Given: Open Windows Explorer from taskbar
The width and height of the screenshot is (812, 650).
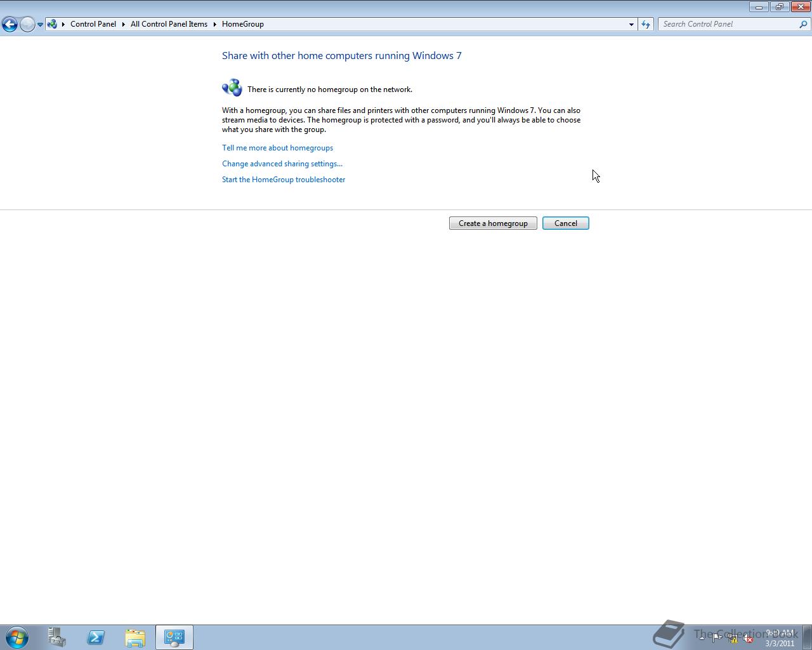Looking at the screenshot, I should tap(134, 637).
